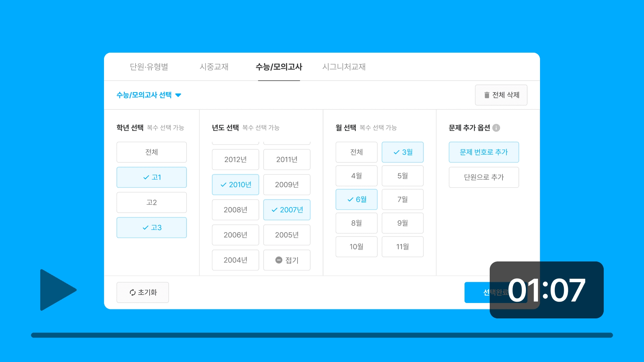This screenshot has width=644, height=362.
Task: Open the 시그니처교재 tab
Action: [344, 67]
